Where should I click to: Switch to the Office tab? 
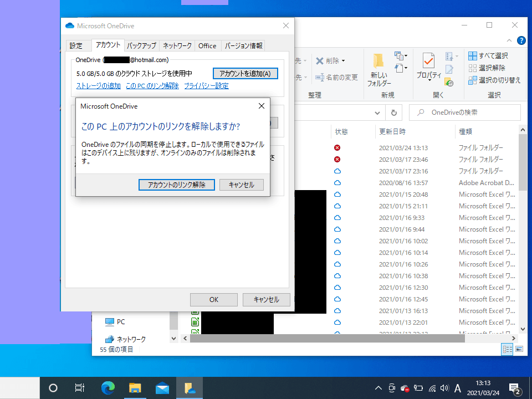point(207,45)
